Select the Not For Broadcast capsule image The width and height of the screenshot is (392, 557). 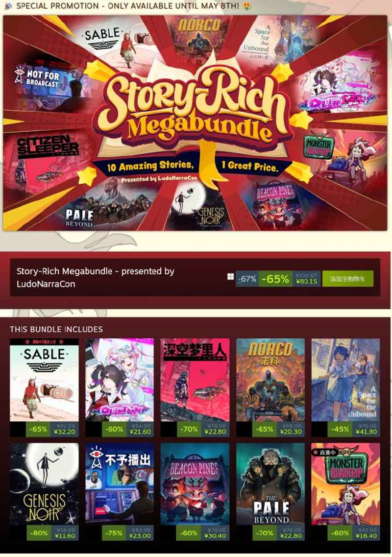click(x=120, y=484)
